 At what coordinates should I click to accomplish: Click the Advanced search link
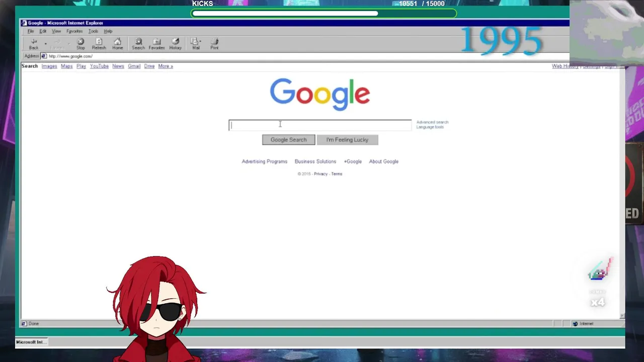click(432, 122)
